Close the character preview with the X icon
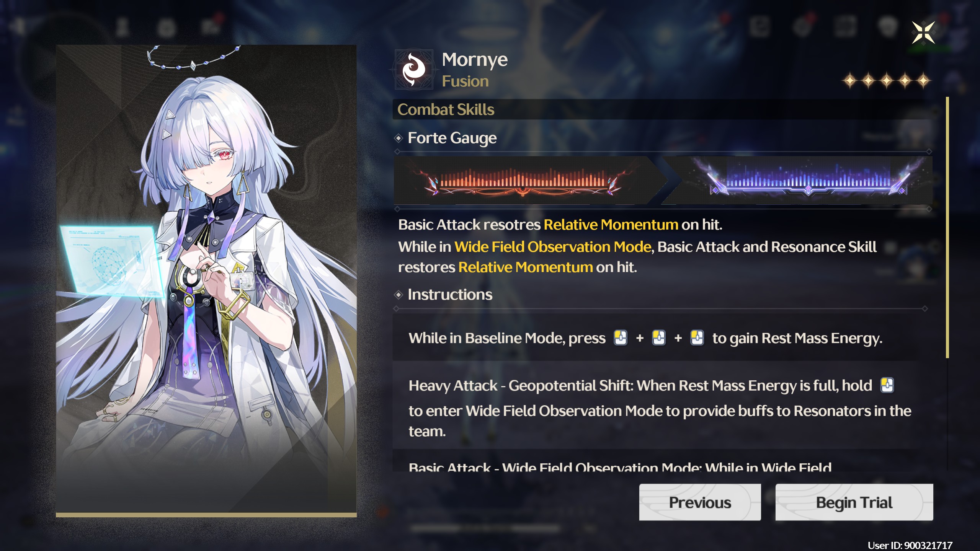The width and height of the screenshot is (980, 551). [923, 33]
